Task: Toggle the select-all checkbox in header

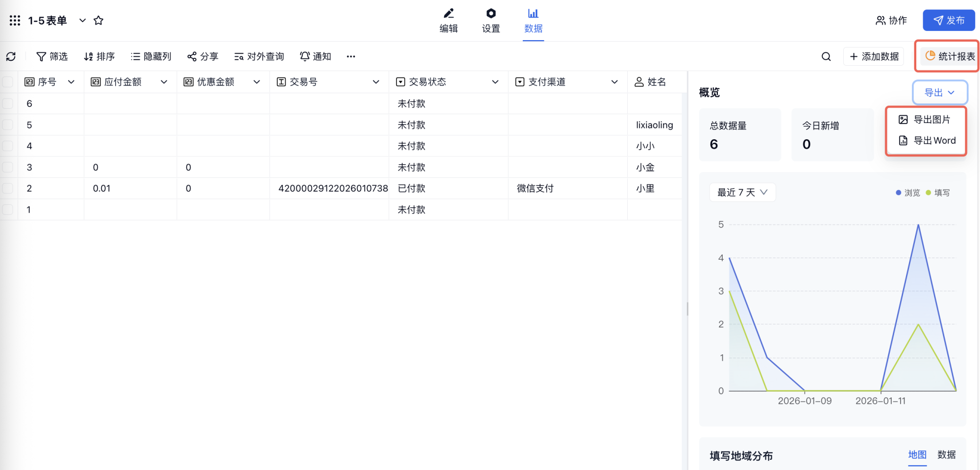Action: 8,82
